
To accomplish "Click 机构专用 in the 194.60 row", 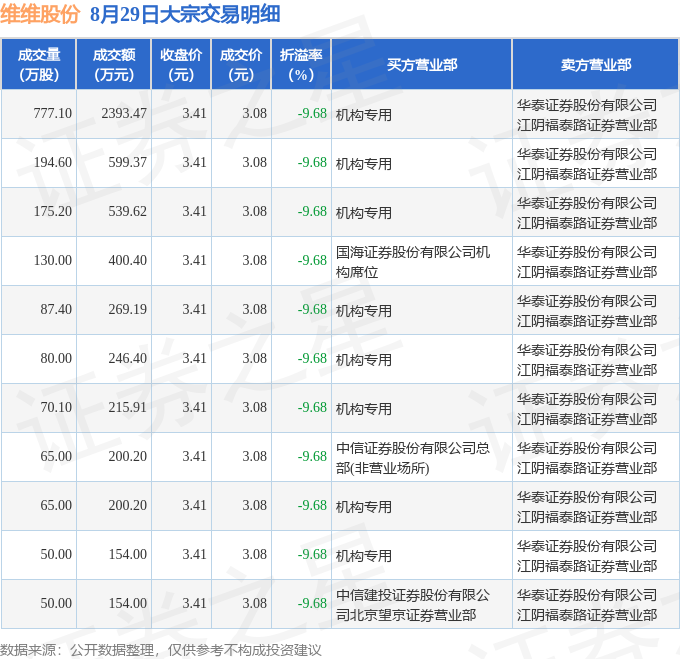I will tap(364, 164).
